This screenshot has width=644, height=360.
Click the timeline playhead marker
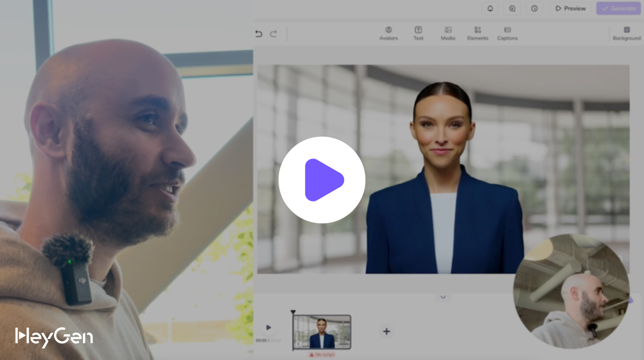[293, 312]
